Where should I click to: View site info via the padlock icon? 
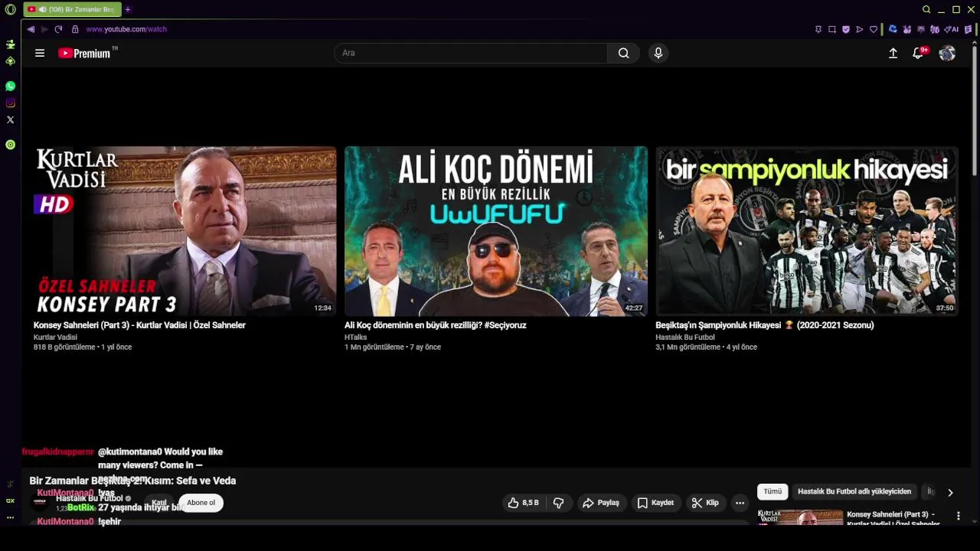(75, 29)
